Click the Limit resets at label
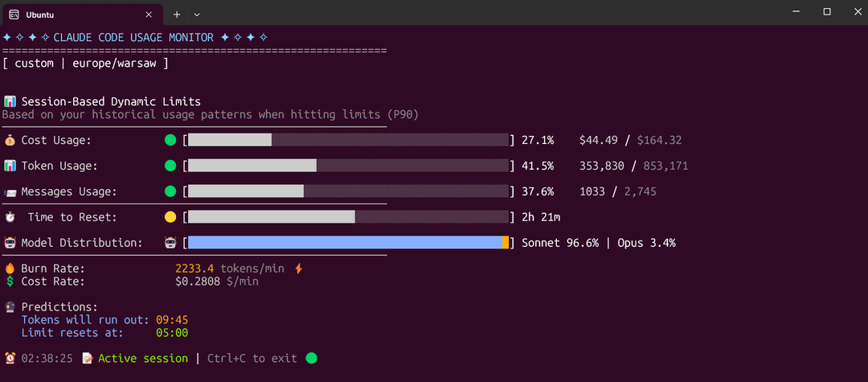 pos(72,333)
